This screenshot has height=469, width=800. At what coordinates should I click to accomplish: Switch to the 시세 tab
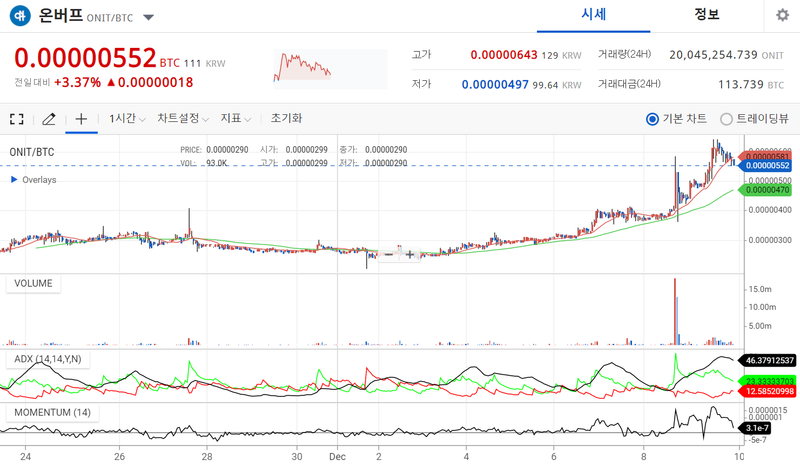point(593,14)
